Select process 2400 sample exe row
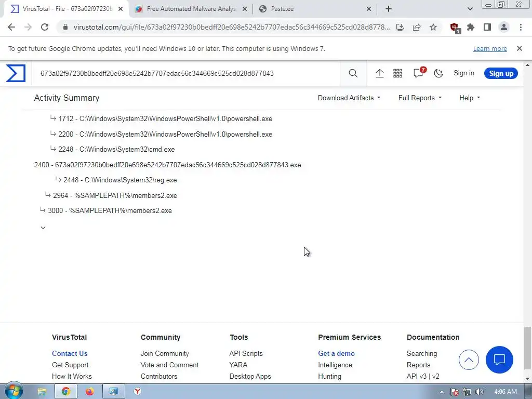This screenshot has width=532, height=399. pyautogui.click(x=168, y=165)
